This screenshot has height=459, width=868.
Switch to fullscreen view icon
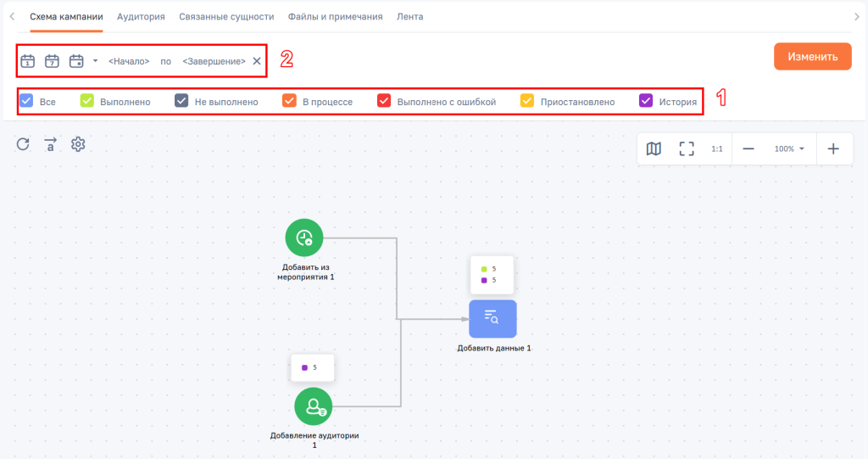point(687,148)
